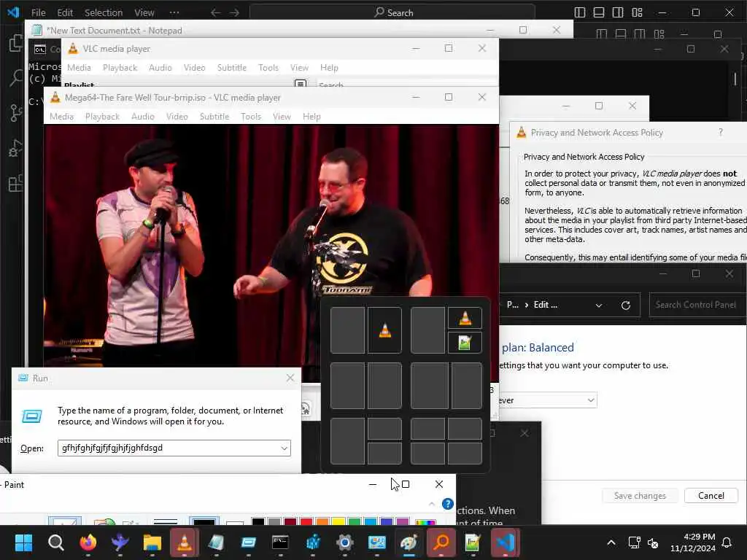
Task: Click the Privacy policy dialog help question mark
Action: 720,133
